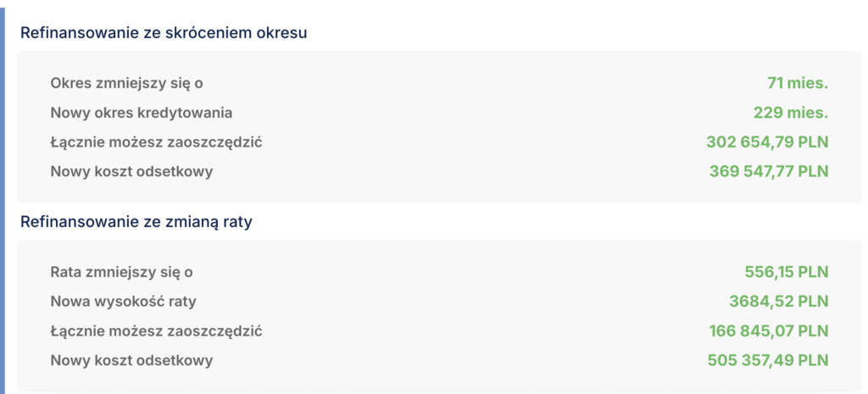Click the "Refinansowanie ze zmianą raty" heading

click(x=136, y=222)
